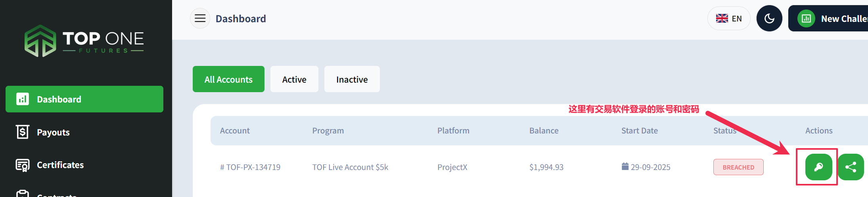Switch to the Inactive tab
Viewport: 868px width, 197px height.
coord(352,79)
